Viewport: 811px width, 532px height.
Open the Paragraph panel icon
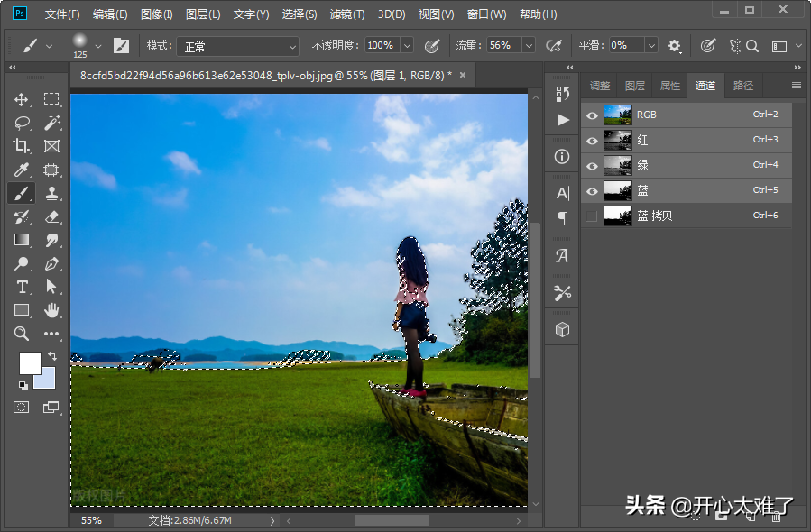(x=562, y=218)
